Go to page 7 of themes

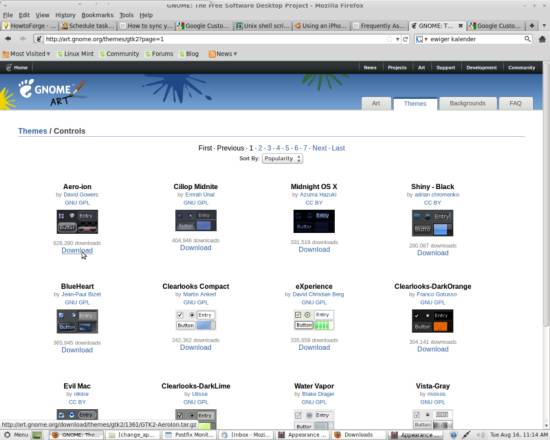tap(305, 148)
